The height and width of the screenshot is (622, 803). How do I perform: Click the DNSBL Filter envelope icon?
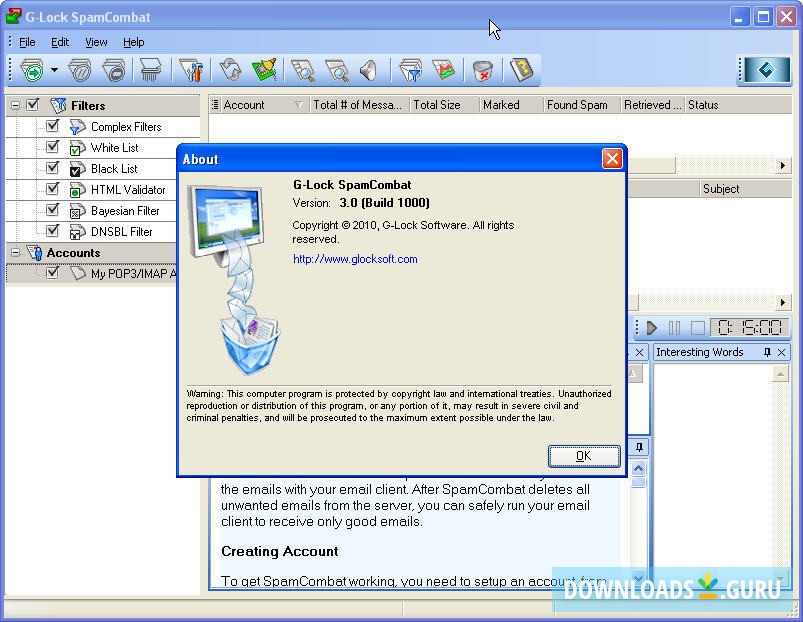[x=77, y=231]
